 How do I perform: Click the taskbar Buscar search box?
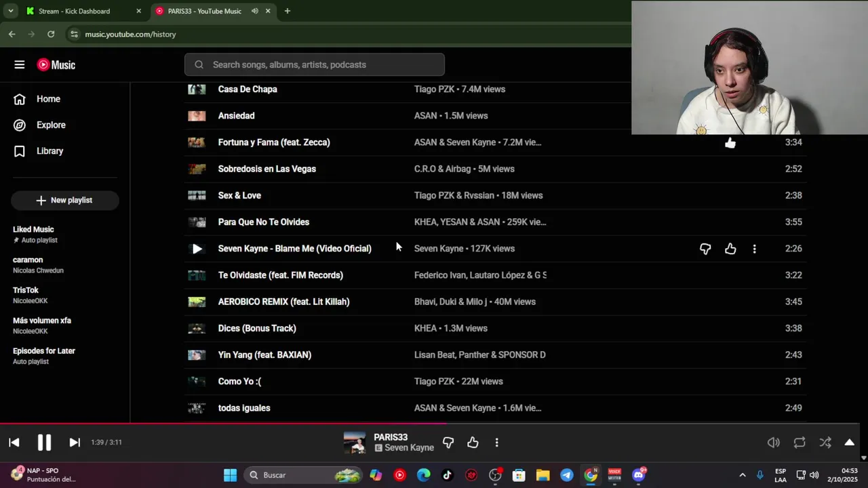[303, 475]
